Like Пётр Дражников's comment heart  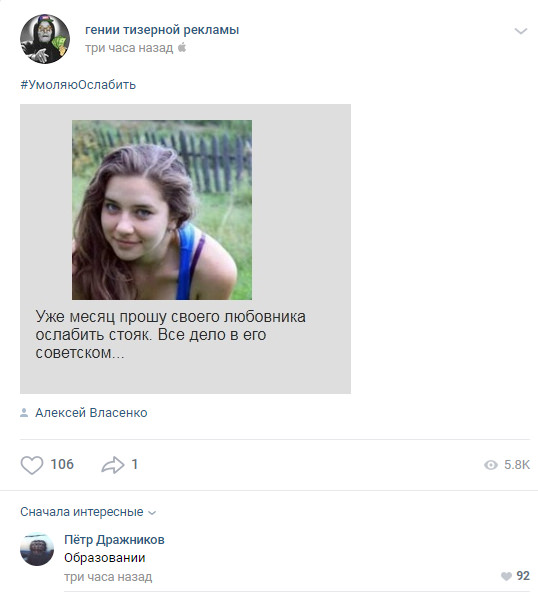point(506,576)
